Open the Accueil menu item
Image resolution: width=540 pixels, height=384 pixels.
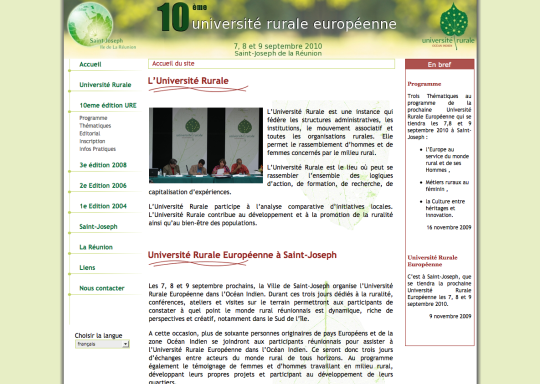pos(90,64)
